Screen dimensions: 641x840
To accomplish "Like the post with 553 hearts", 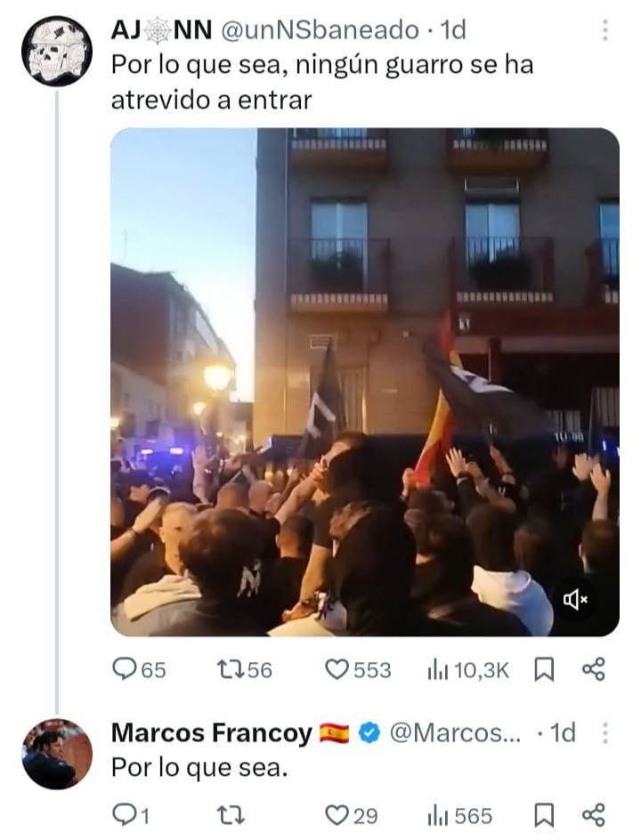I will pyautogui.click(x=359, y=670).
